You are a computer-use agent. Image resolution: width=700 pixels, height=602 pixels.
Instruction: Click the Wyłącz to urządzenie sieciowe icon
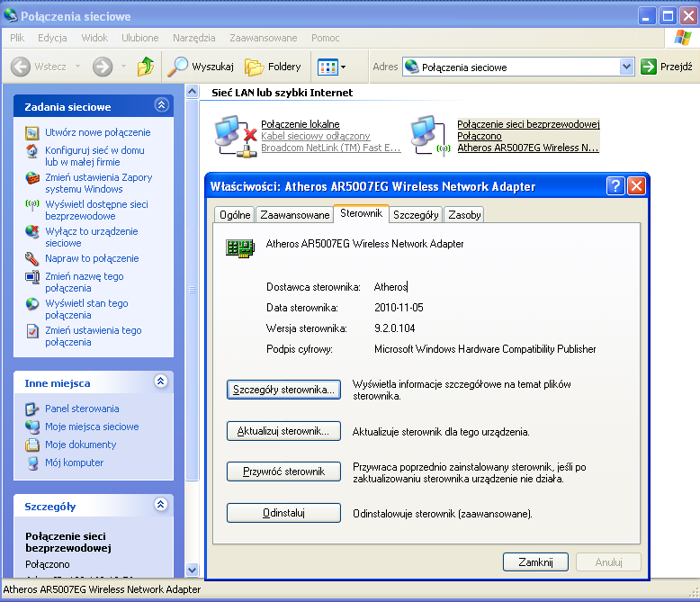[32, 232]
